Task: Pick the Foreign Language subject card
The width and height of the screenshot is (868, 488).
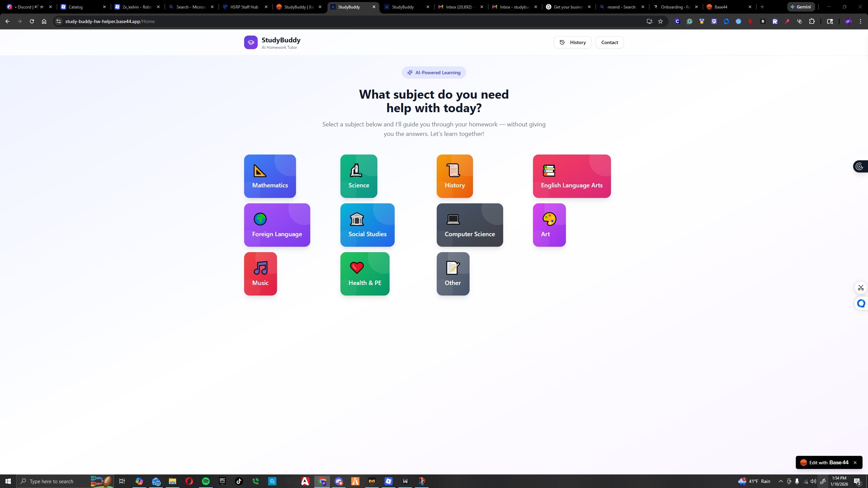Action: point(277,225)
